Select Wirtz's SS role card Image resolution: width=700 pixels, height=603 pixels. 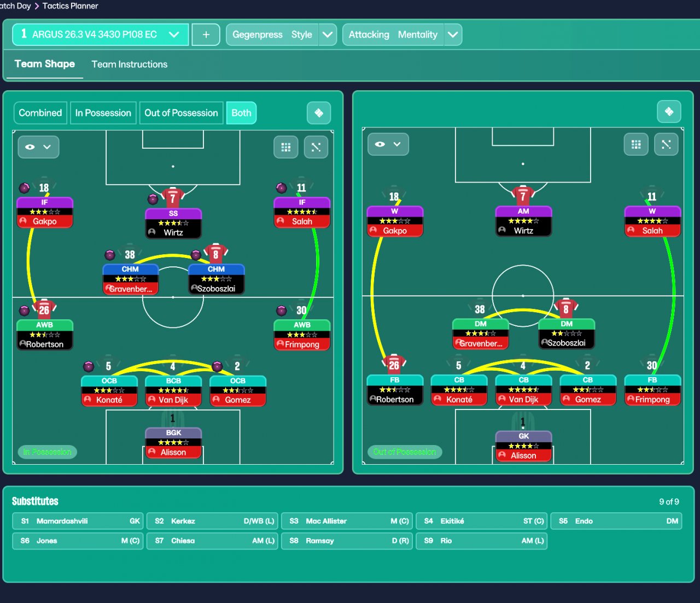pos(173,223)
